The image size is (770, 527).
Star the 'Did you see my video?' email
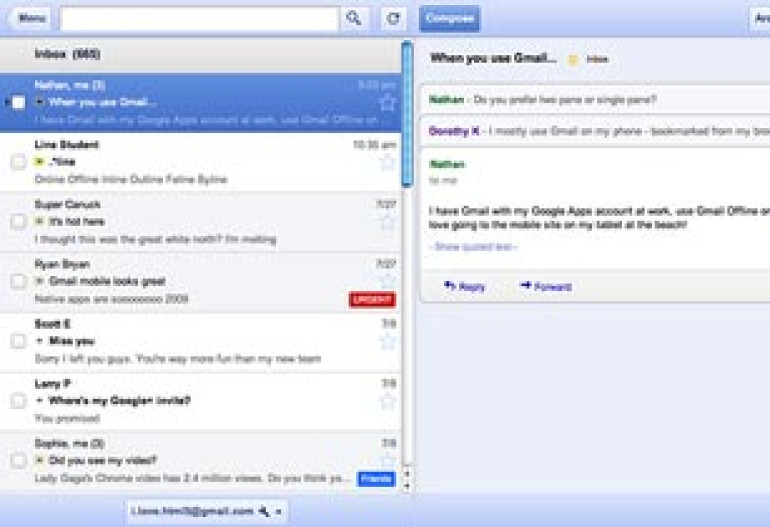click(387, 461)
